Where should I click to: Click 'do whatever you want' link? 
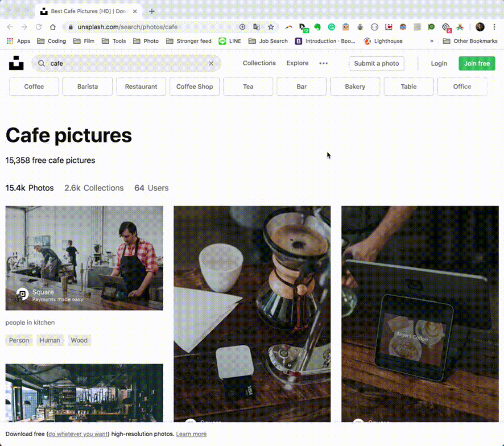coord(78,434)
